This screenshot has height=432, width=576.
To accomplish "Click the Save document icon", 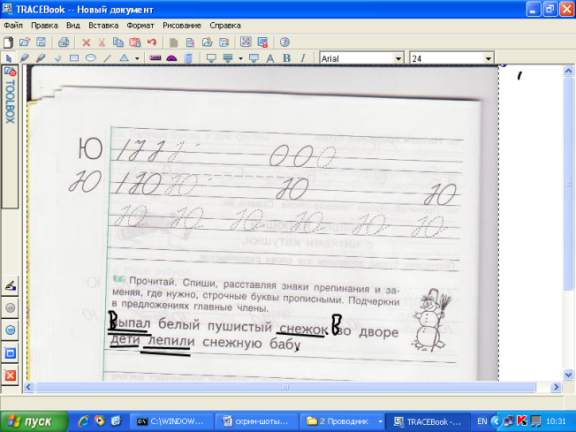I will click(x=41, y=42).
